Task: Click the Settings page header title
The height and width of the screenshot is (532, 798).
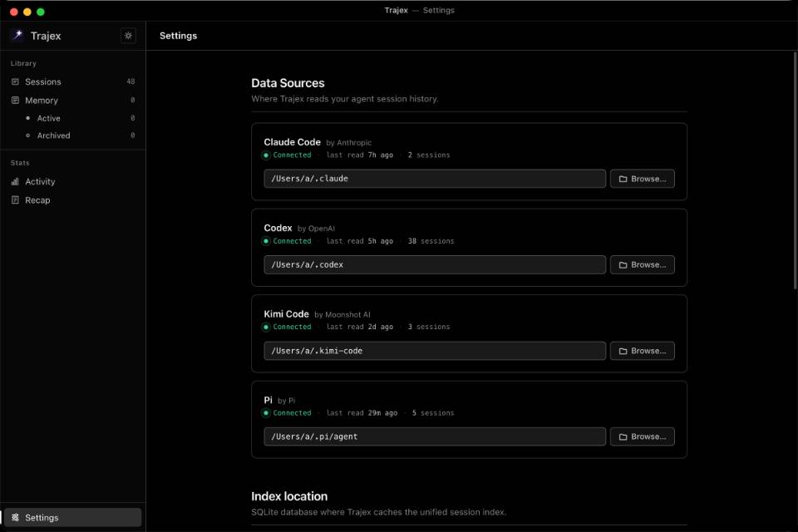Action: pos(178,36)
